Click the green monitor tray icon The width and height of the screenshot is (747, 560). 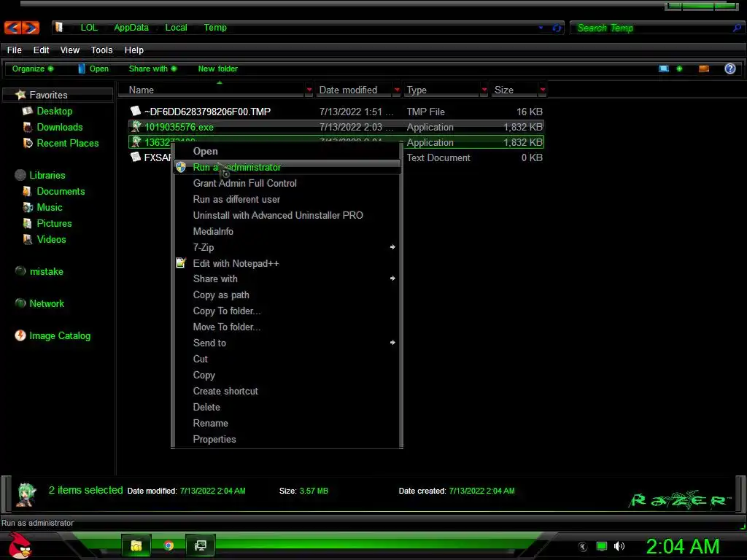602,546
